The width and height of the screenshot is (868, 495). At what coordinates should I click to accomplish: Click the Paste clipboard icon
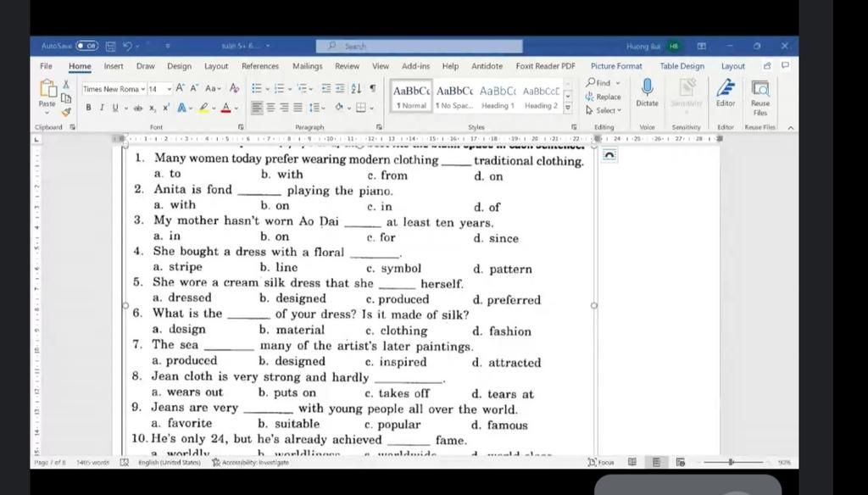click(x=47, y=89)
